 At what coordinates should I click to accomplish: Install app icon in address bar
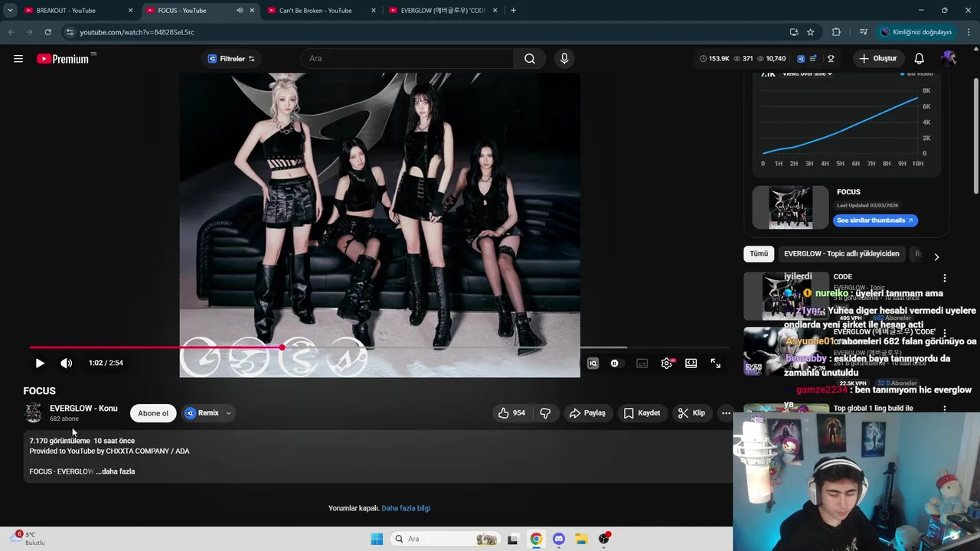(x=794, y=32)
